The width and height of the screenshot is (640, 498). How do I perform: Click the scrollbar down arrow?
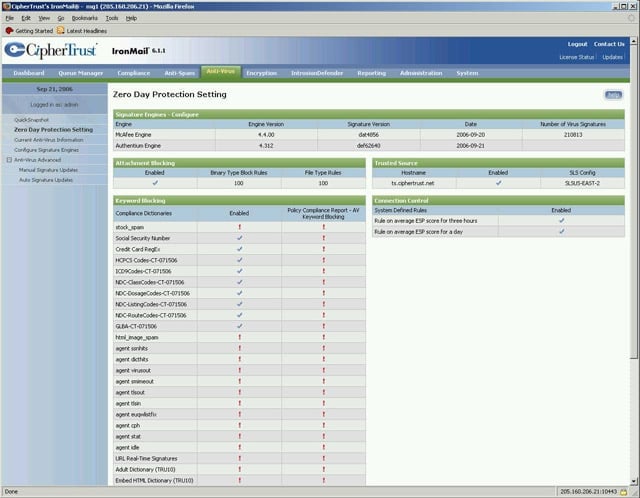coord(633,482)
